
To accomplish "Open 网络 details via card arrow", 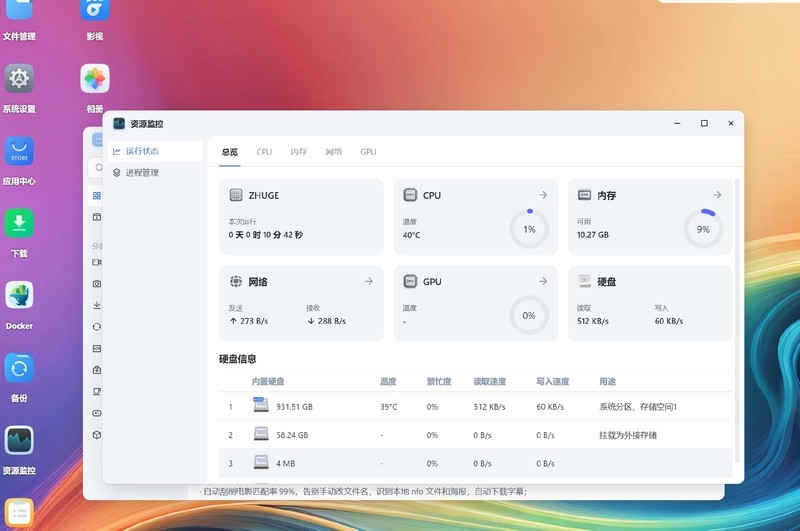I will pyautogui.click(x=368, y=281).
